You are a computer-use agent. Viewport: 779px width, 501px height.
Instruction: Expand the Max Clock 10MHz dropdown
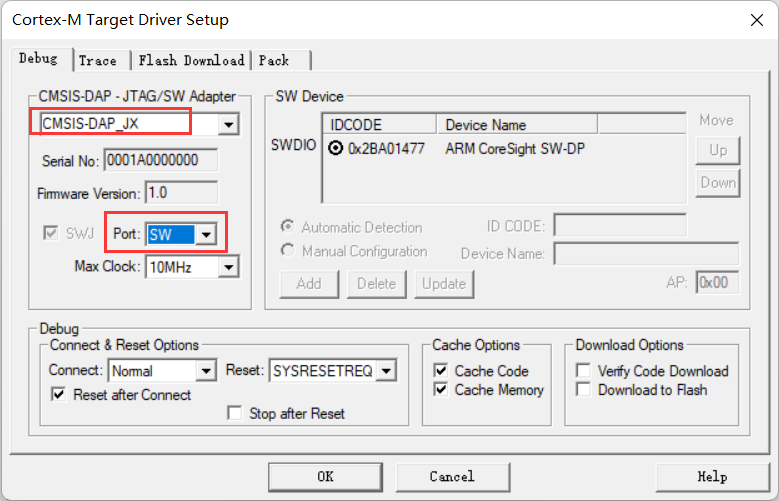pos(229,267)
